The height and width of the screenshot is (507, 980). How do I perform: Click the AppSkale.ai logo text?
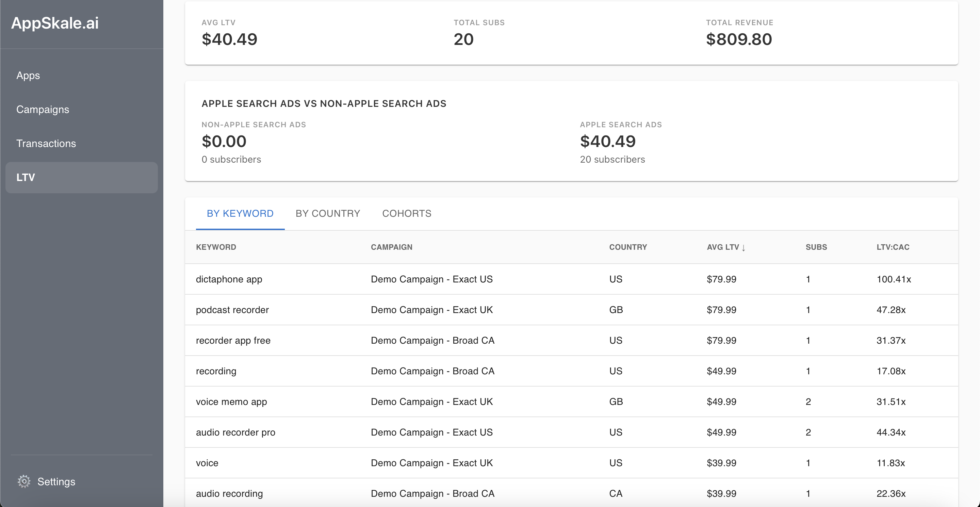click(55, 23)
